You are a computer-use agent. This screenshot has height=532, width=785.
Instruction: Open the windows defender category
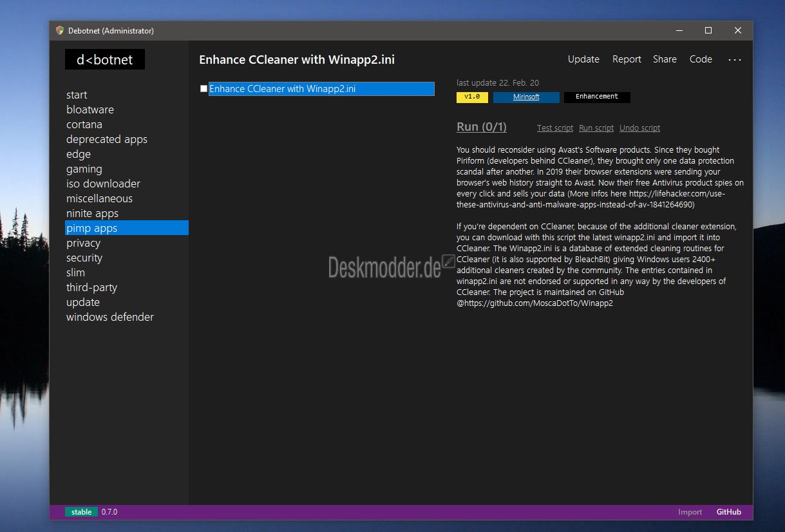110,317
